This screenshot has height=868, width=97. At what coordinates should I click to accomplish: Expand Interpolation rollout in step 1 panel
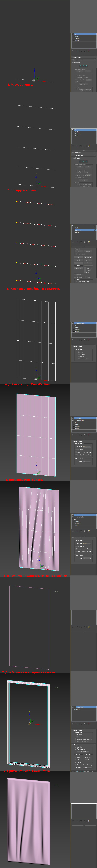72,60
